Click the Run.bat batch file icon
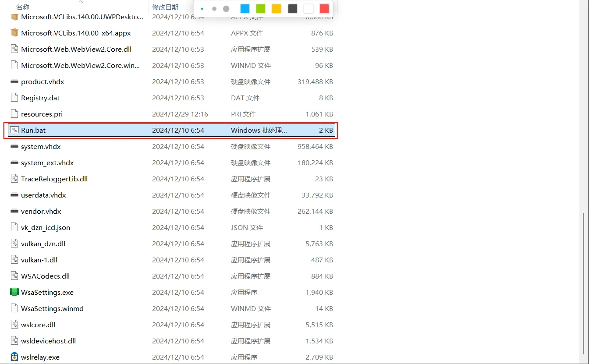The image size is (589, 364). [x=14, y=130]
